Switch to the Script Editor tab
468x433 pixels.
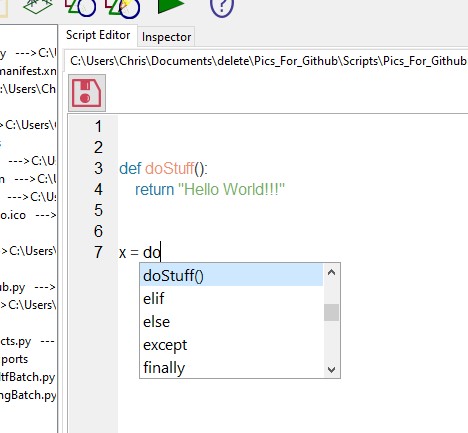click(98, 35)
